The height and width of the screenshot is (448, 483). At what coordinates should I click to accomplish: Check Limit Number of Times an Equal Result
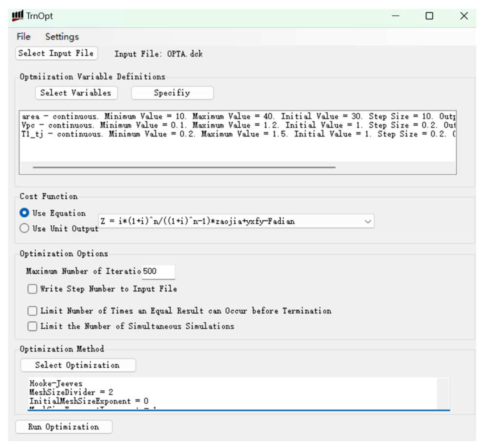[x=32, y=311]
